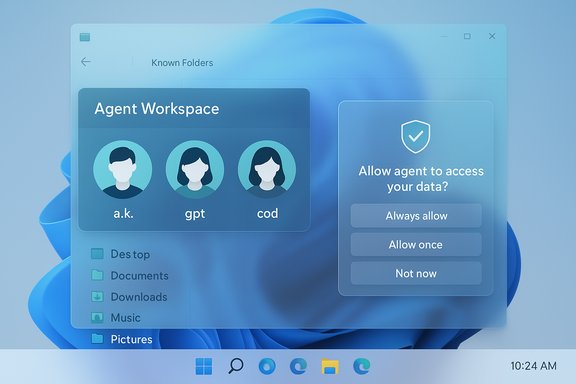Screen dimensions: 576x384
Task: Click the a.k. agent name label
Action: (x=123, y=213)
